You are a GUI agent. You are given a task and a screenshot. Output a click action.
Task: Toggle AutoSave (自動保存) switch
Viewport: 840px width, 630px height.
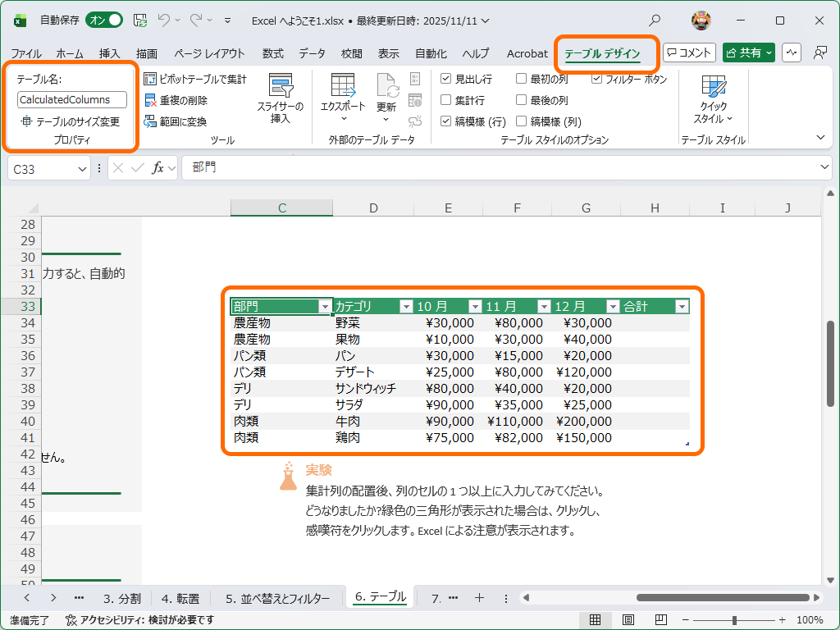click(x=104, y=21)
